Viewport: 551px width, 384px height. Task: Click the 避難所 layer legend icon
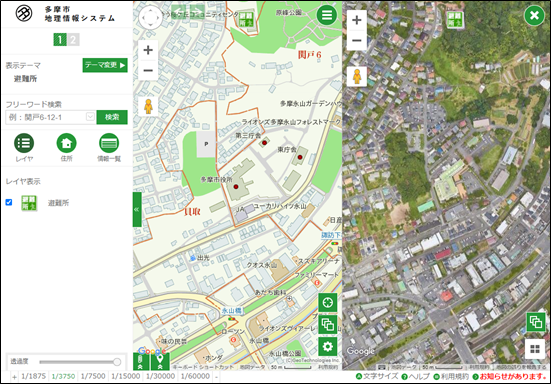[29, 203]
